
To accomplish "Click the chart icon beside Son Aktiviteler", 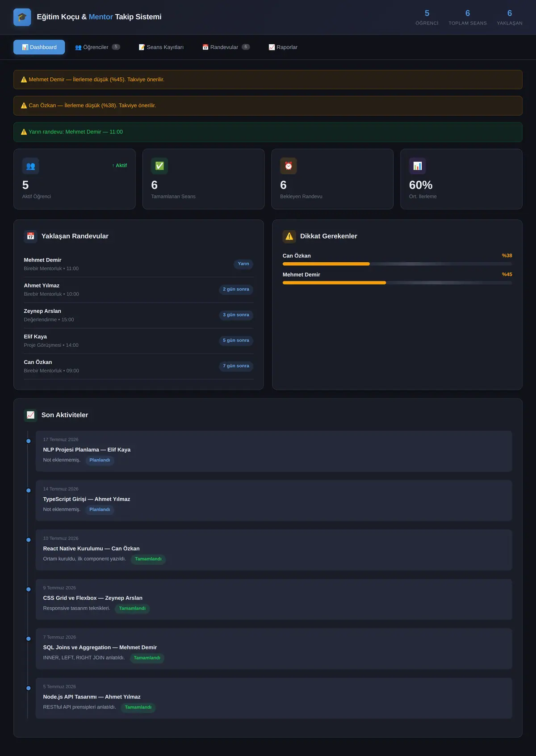I will [30, 415].
